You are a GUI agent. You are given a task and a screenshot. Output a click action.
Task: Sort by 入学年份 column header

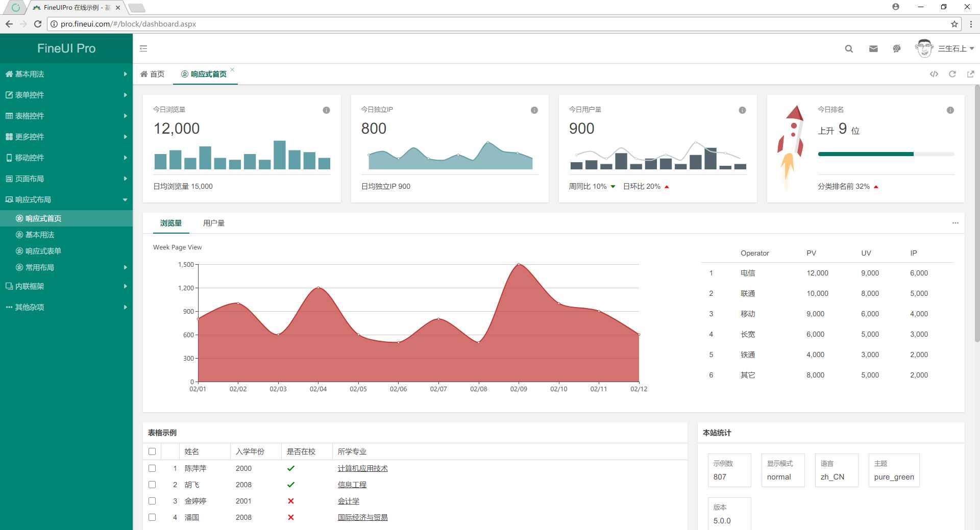tap(255, 451)
